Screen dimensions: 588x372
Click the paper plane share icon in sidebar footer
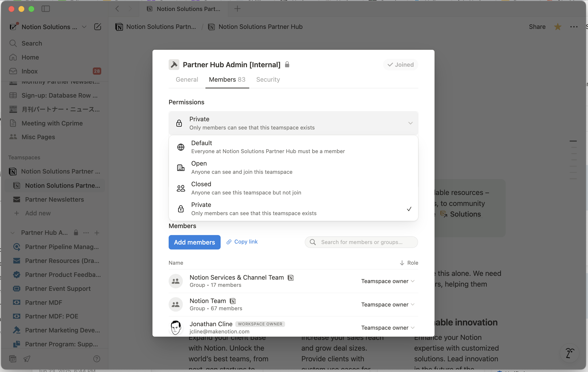click(x=27, y=359)
